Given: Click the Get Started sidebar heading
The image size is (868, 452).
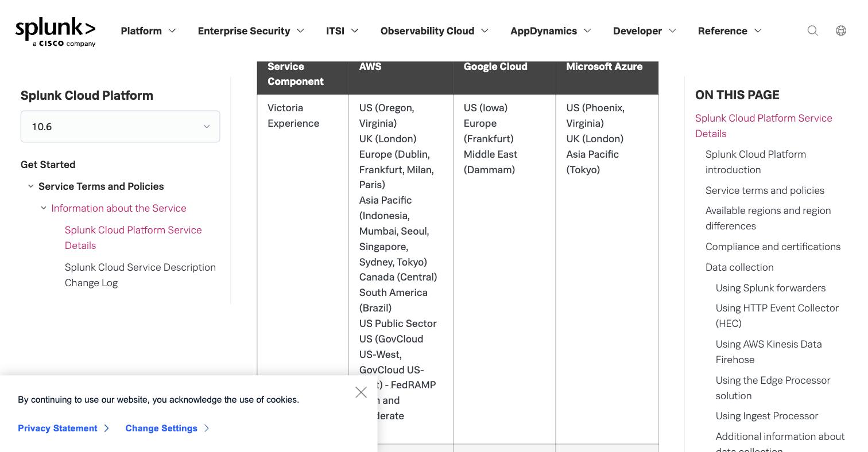Looking at the screenshot, I should [48, 165].
